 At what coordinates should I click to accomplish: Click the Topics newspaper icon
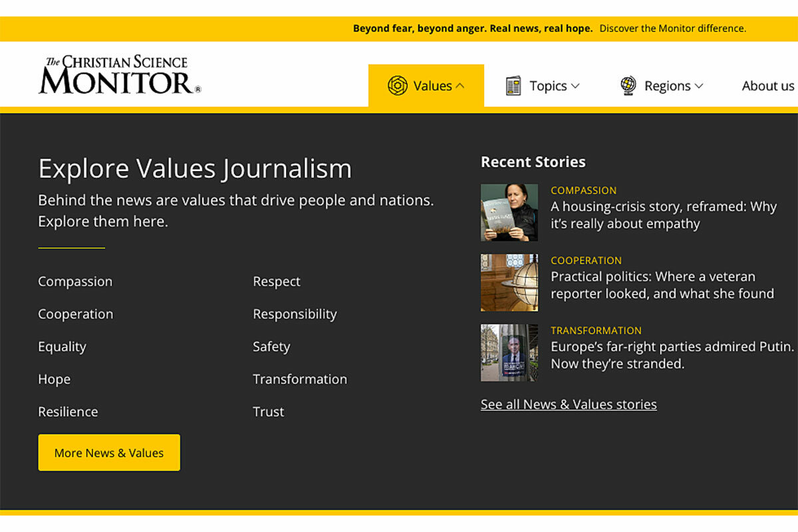tap(513, 86)
